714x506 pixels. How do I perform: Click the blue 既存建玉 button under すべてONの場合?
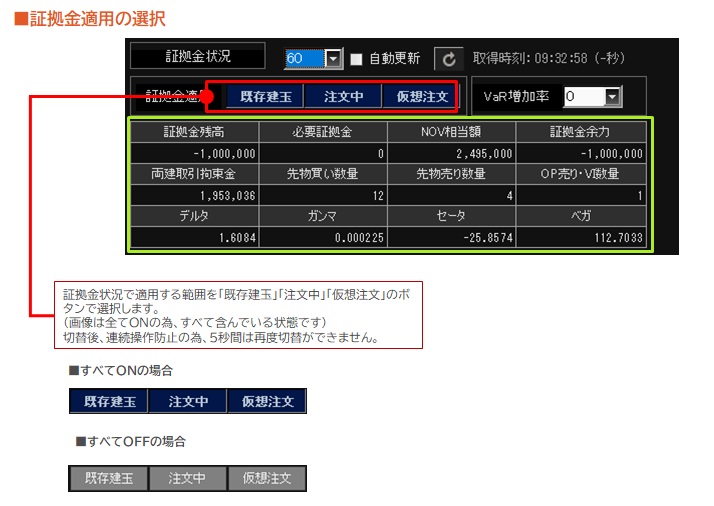pos(109,401)
